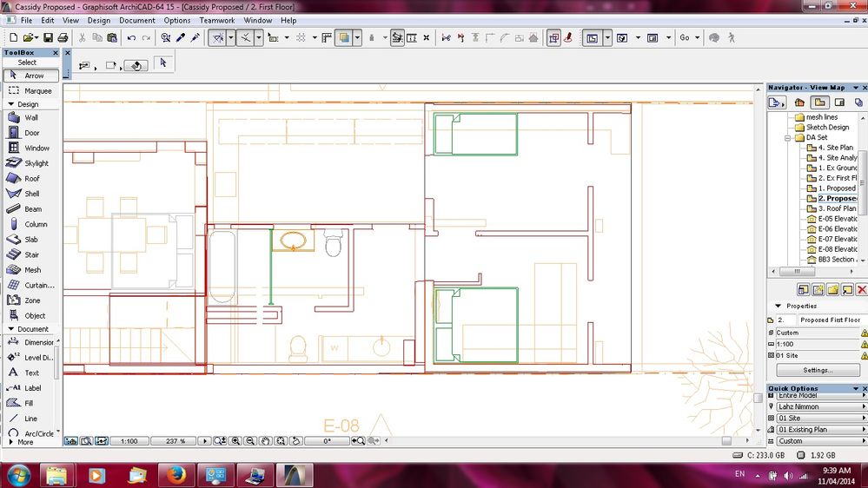Activate the eyedropper Pick Up Parameters tool

[x=181, y=38]
